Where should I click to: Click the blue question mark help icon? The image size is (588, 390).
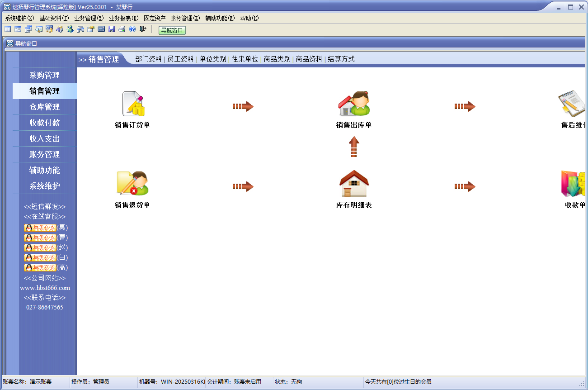132,29
